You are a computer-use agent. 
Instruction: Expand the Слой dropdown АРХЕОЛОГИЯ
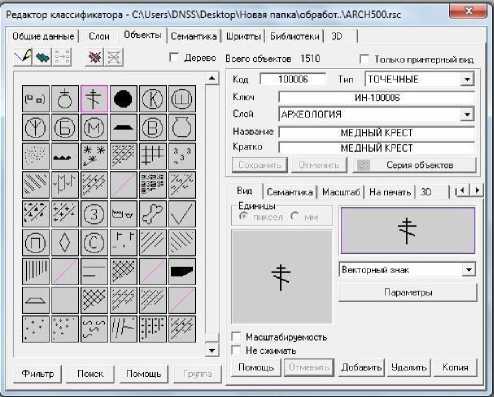(467, 114)
